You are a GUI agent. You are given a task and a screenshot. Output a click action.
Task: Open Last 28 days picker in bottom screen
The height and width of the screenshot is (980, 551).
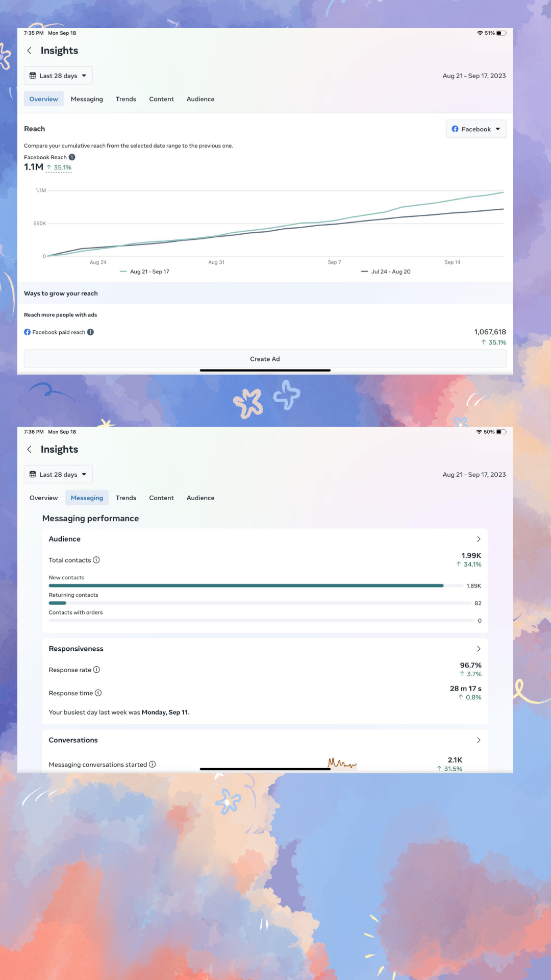coord(58,474)
